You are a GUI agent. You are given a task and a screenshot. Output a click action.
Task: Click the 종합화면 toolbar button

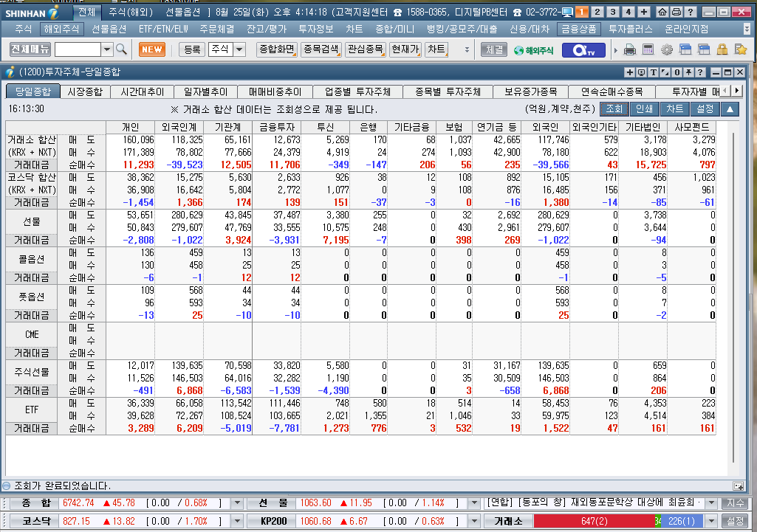(277, 49)
